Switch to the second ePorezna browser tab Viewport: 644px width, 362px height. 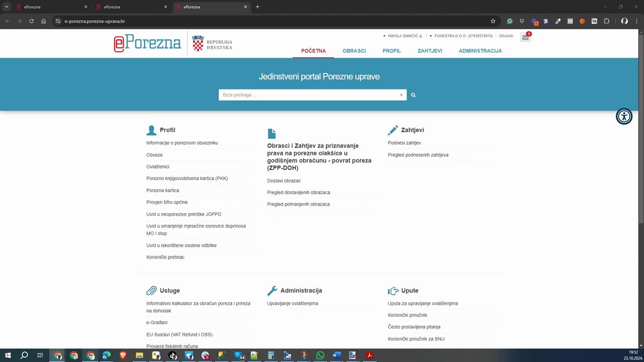point(131,7)
